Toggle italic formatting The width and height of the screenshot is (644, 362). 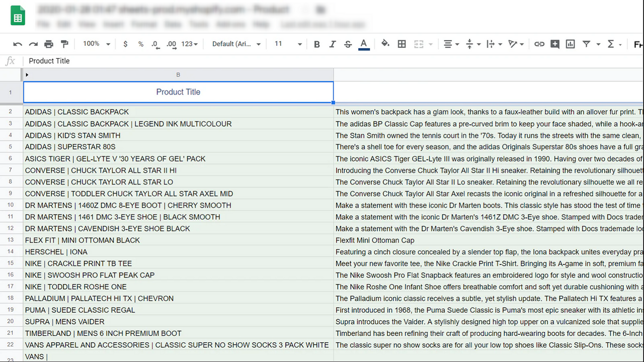click(332, 44)
